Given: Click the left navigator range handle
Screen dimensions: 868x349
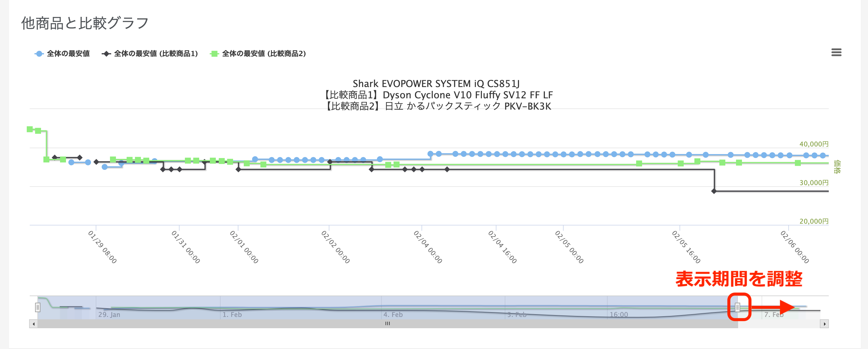Looking at the screenshot, I should pyautogui.click(x=38, y=307).
